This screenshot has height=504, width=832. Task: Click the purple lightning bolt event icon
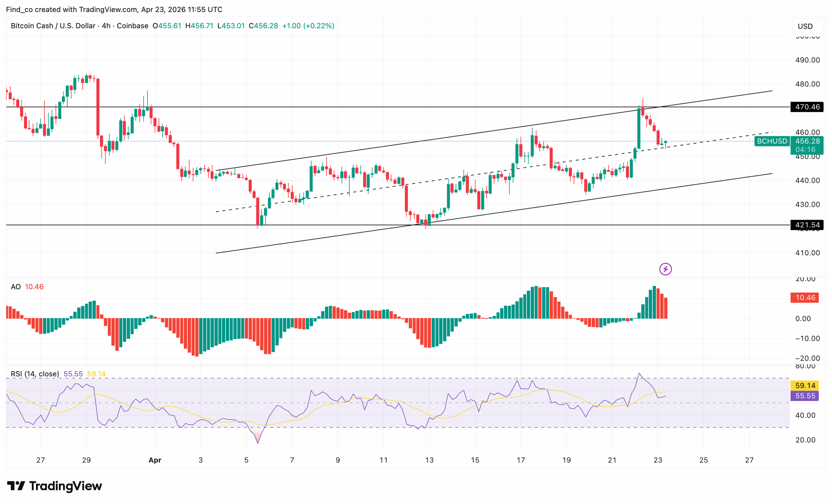point(665,269)
